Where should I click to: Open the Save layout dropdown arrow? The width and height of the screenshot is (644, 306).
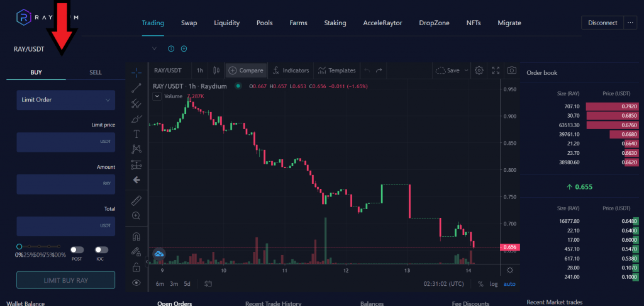[x=466, y=71]
